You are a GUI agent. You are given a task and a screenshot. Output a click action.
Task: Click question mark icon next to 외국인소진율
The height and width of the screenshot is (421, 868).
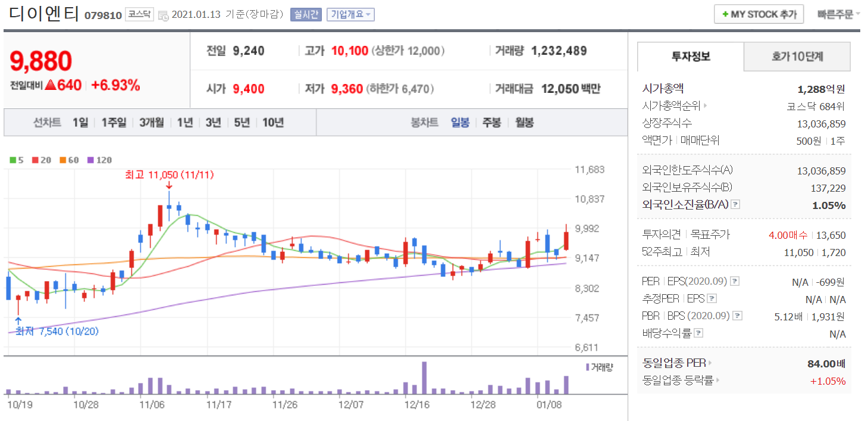(735, 205)
